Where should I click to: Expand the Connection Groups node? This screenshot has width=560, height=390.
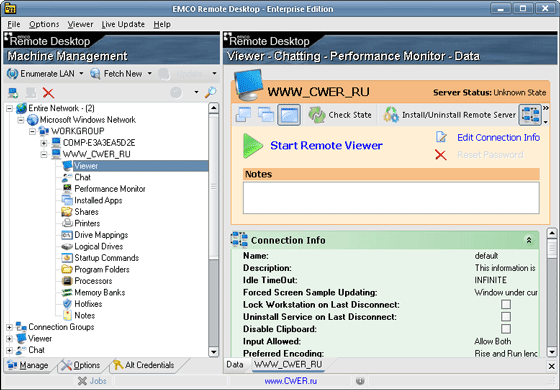(10, 327)
